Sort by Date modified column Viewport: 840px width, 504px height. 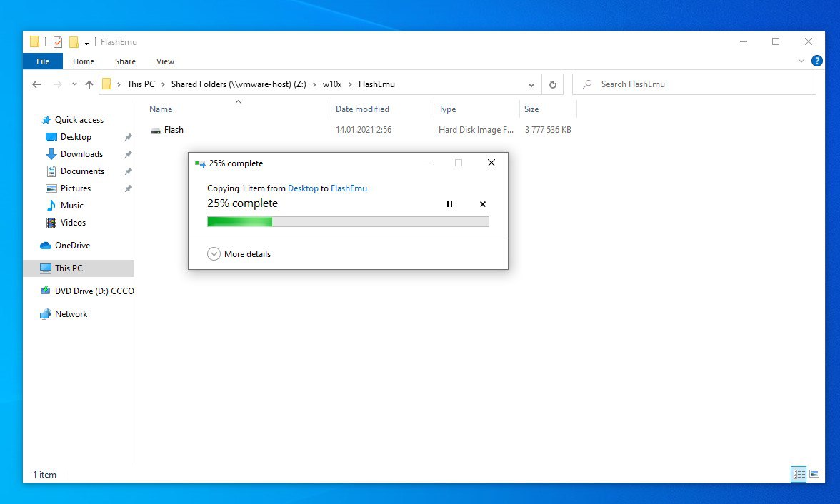point(382,109)
